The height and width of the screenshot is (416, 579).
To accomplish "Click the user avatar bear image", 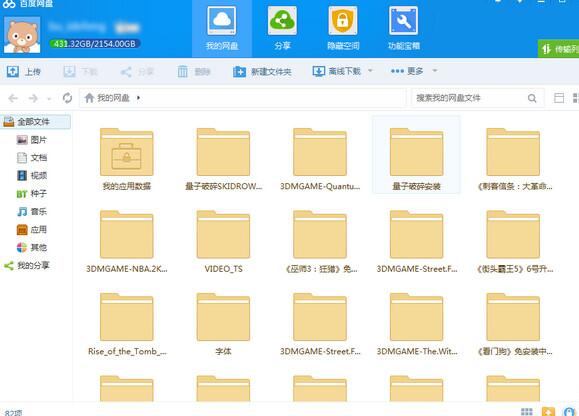I will [22, 36].
